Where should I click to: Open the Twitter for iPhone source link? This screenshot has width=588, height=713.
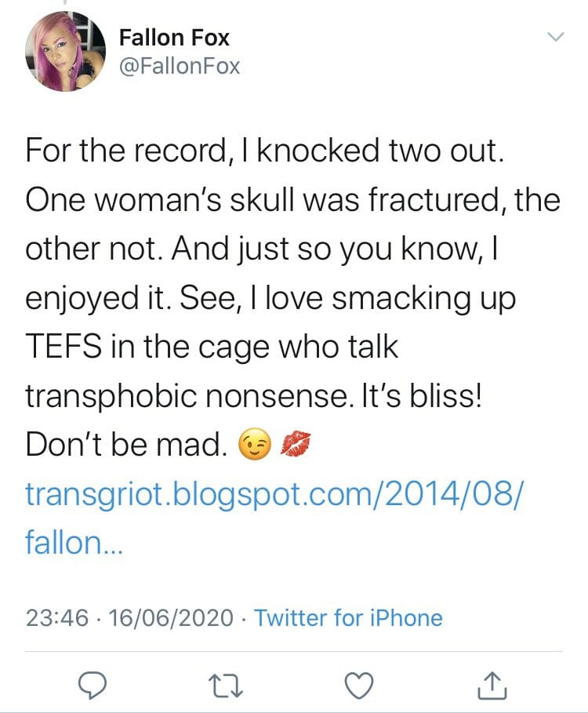click(x=348, y=618)
